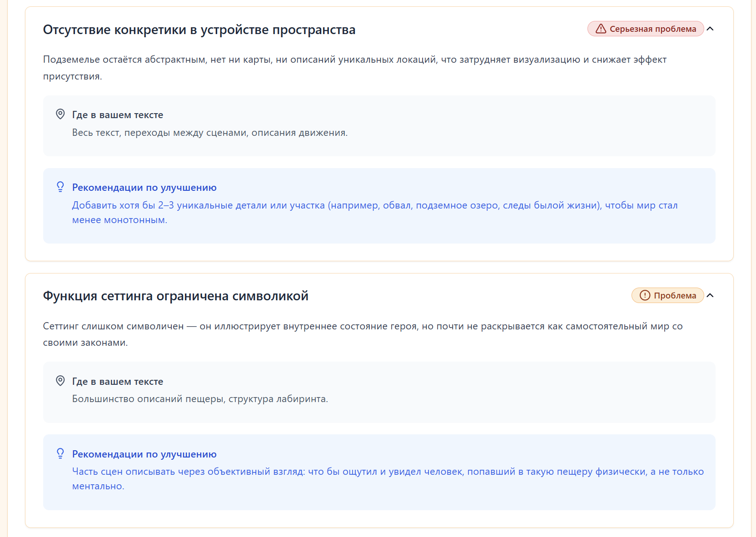Click the exclamation circle icon in the Проблема badge
756x537 pixels.
click(x=645, y=295)
